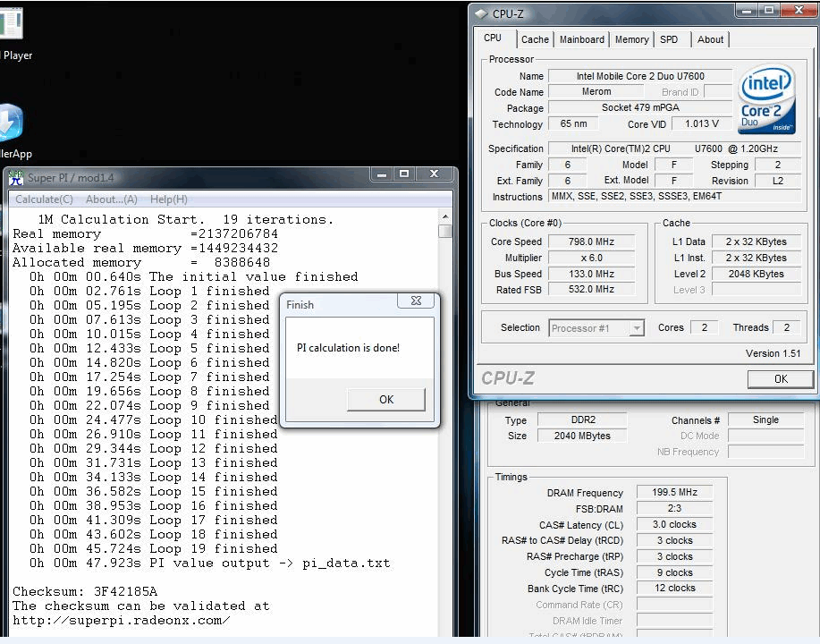Switch to the CPU tab
820x644 pixels.
(x=493, y=38)
